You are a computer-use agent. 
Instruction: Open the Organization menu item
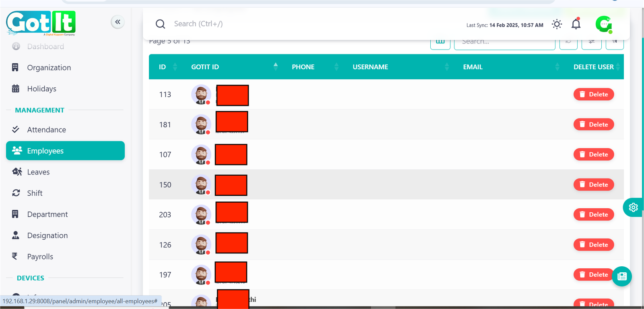pos(49,68)
